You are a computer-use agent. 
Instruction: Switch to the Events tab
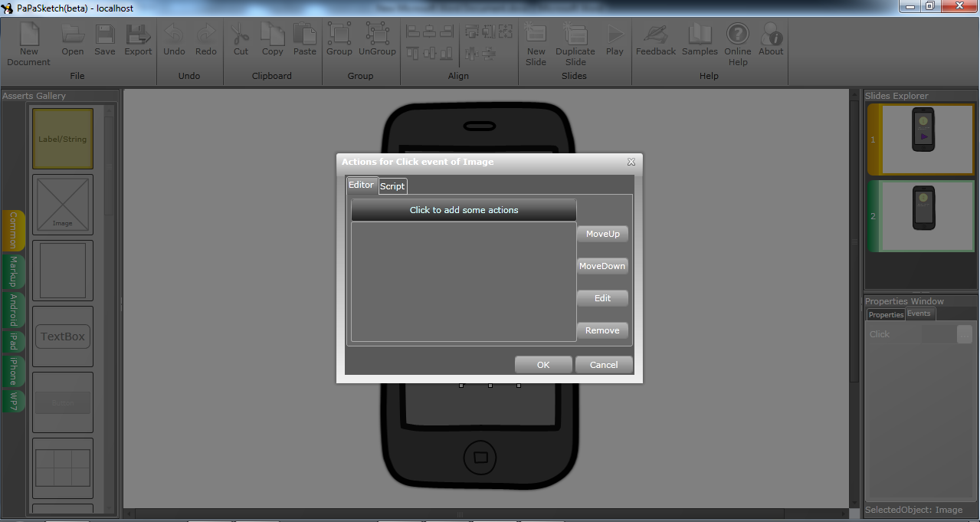[919, 314]
